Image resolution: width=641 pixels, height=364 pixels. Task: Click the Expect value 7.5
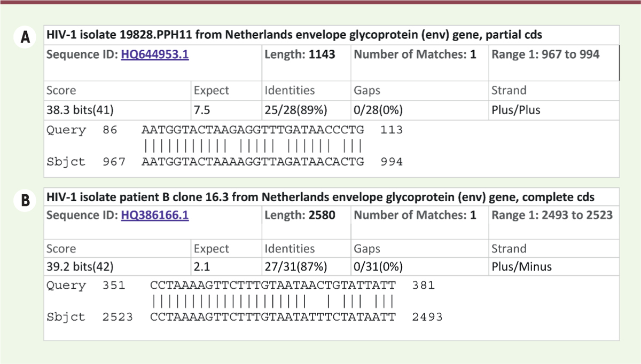(x=204, y=110)
